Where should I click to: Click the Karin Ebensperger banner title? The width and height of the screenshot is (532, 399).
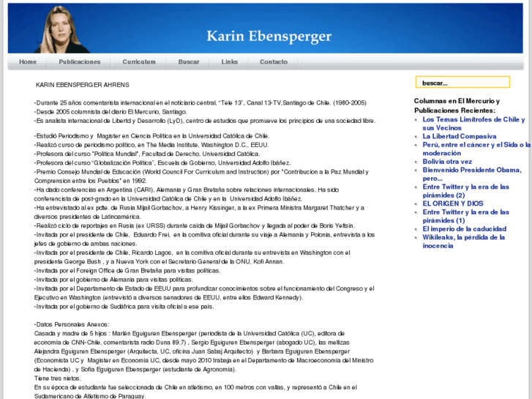click(269, 37)
